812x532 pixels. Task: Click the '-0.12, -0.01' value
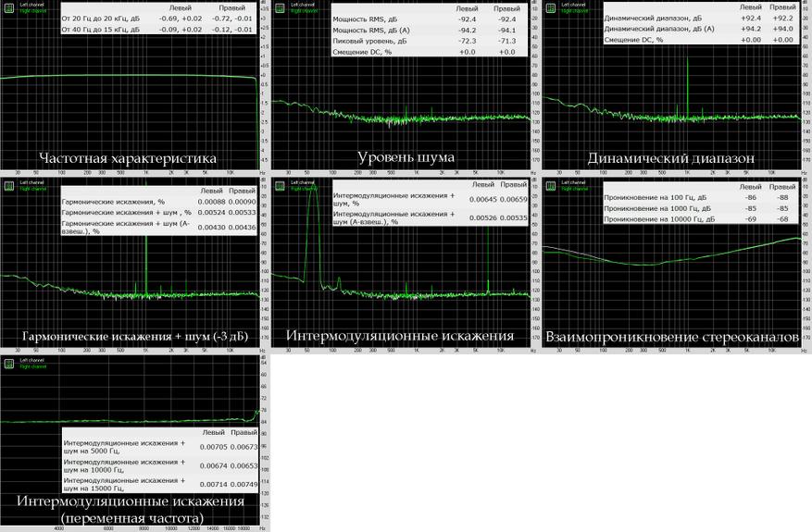pyautogui.click(x=232, y=30)
